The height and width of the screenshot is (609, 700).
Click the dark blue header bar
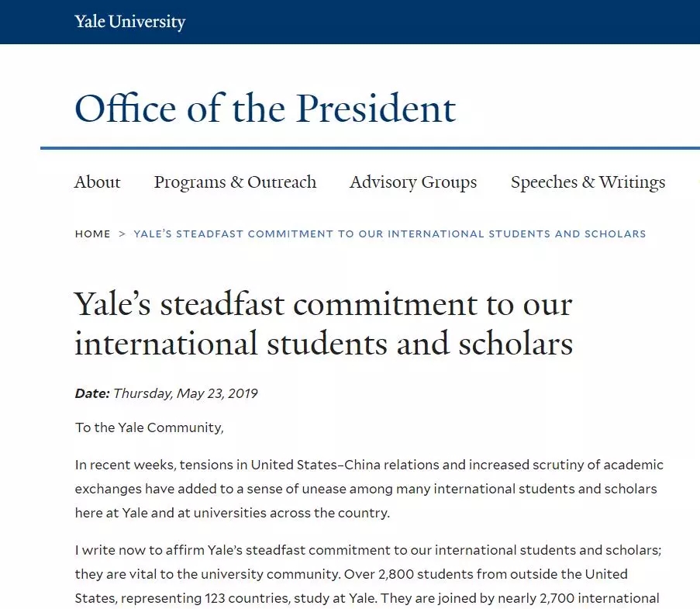coord(350,22)
